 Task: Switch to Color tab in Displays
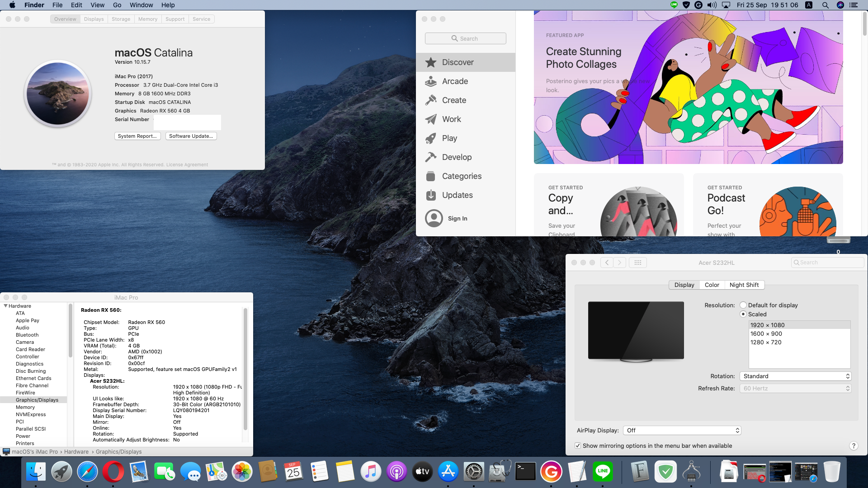712,285
